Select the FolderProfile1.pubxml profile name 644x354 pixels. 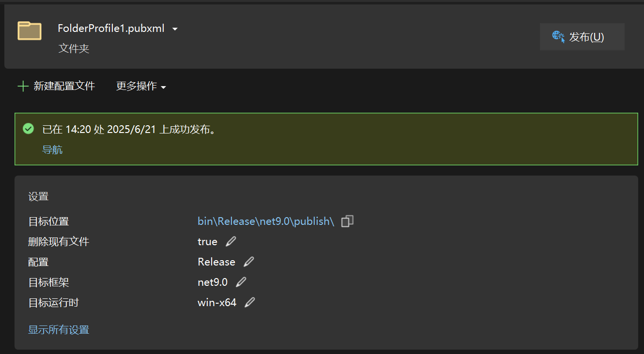111,29
